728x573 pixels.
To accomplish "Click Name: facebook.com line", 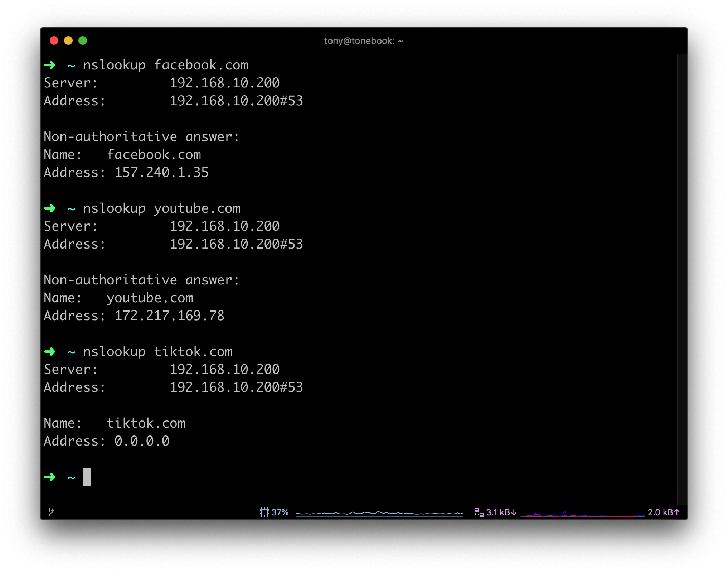I will [122, 155].
